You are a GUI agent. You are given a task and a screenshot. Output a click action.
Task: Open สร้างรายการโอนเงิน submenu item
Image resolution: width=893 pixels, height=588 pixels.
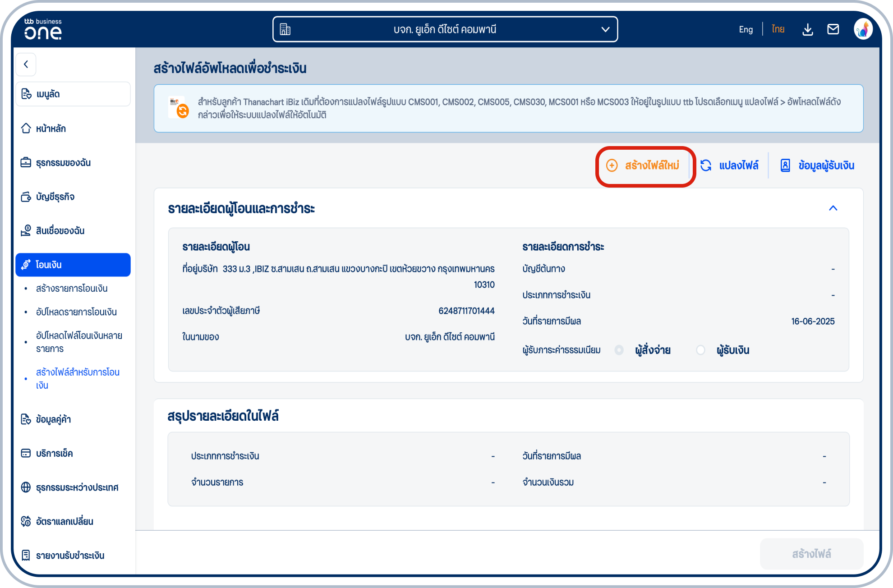coord(72,289)
